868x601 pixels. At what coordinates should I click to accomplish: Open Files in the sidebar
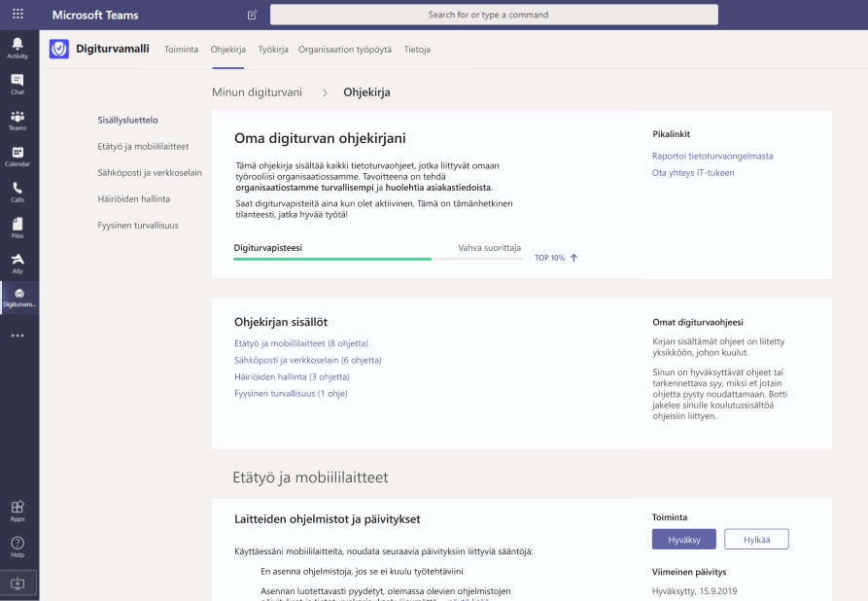tap(17, 228)
